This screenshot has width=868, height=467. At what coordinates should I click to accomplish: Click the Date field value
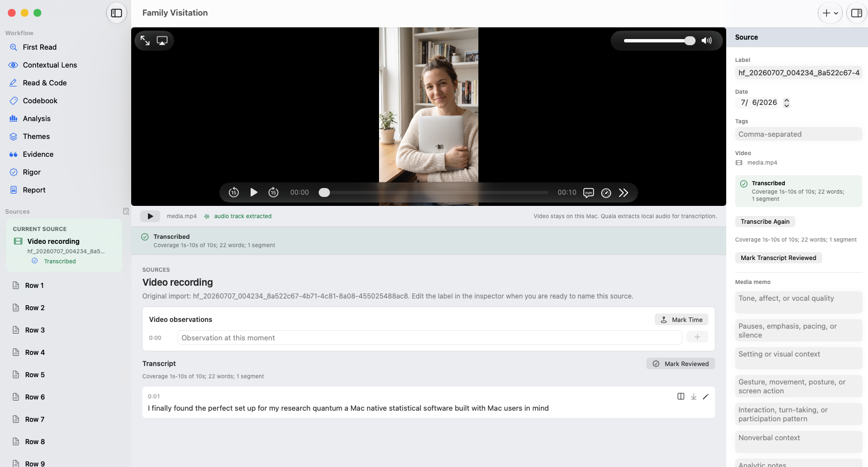(759, 103)
